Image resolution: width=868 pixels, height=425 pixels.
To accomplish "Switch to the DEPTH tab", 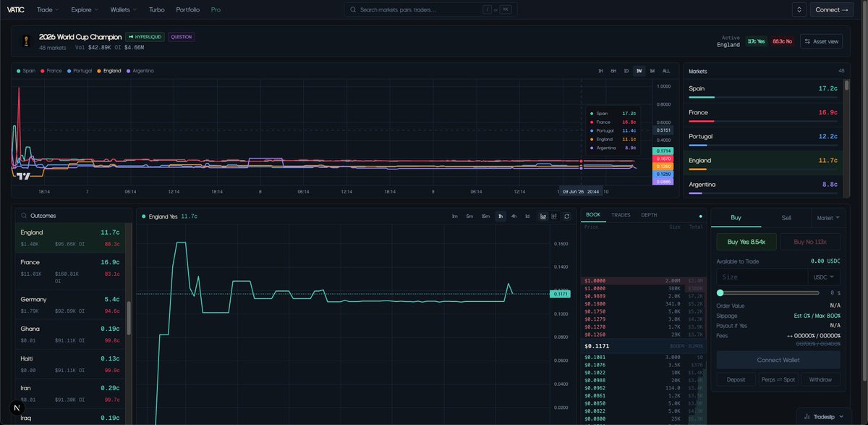I will [x=649, y=215].
